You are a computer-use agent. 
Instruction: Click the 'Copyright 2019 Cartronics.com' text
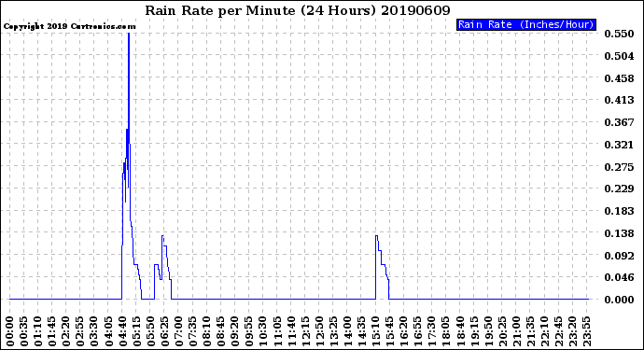coord(69,26)
